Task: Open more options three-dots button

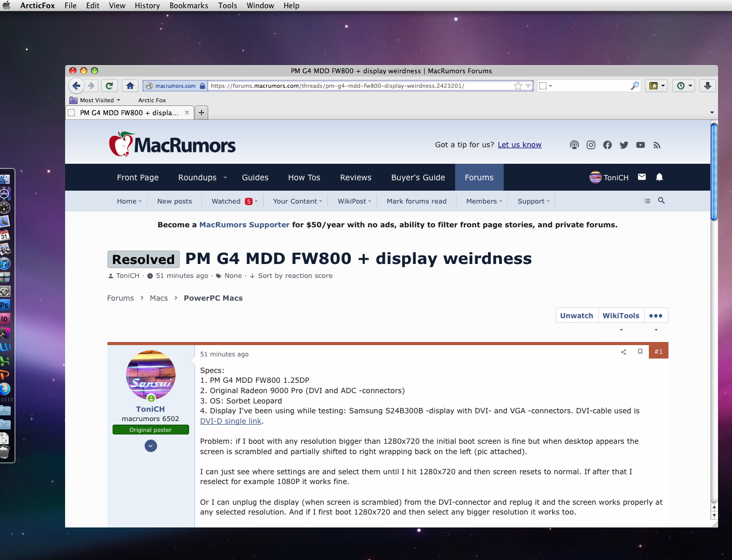Action: (656, 316)
